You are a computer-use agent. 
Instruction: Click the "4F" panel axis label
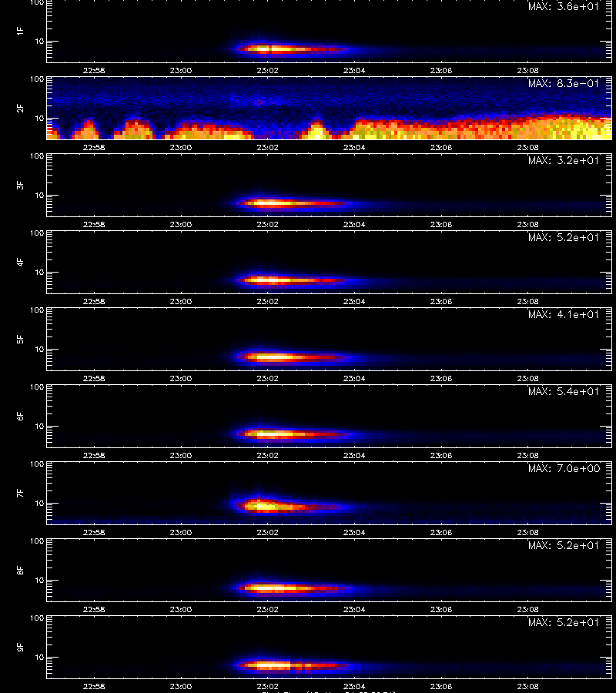point(20,262)
